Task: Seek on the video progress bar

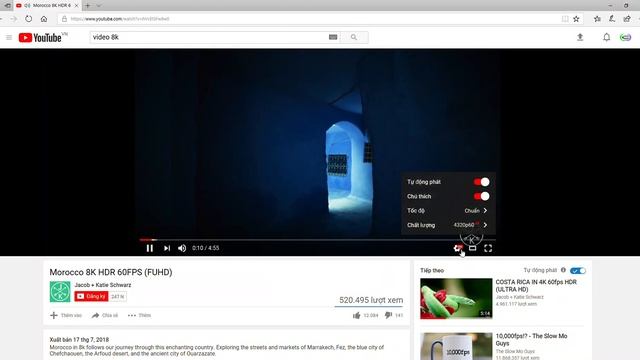Action: tap(318, 240)
